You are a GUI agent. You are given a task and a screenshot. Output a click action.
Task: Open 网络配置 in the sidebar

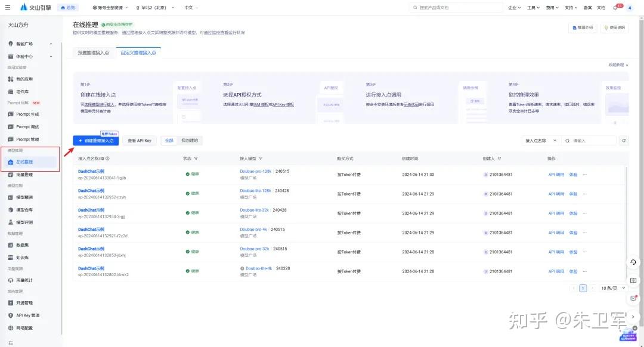tap(30, 328)
